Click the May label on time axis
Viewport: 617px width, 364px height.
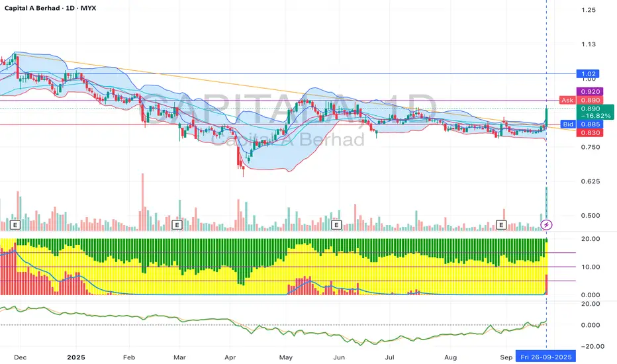[x=286, y=357]
